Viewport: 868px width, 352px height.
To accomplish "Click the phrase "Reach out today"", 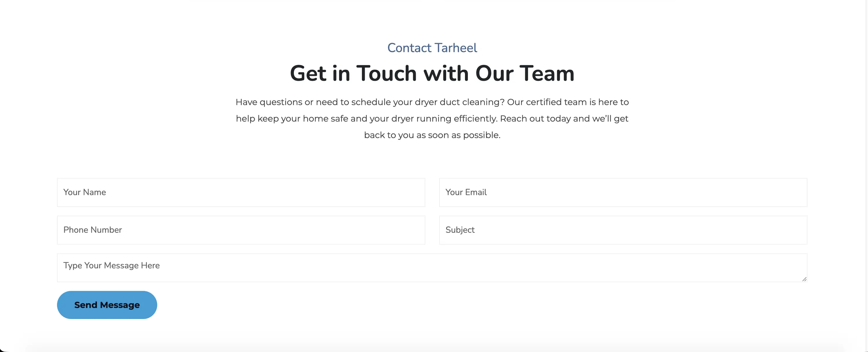I will 535,119.
